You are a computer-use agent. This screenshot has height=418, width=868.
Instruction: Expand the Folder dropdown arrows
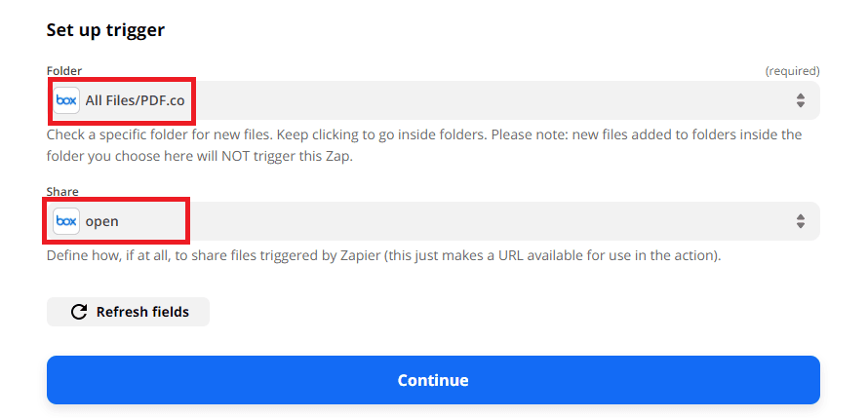[800, 100]
